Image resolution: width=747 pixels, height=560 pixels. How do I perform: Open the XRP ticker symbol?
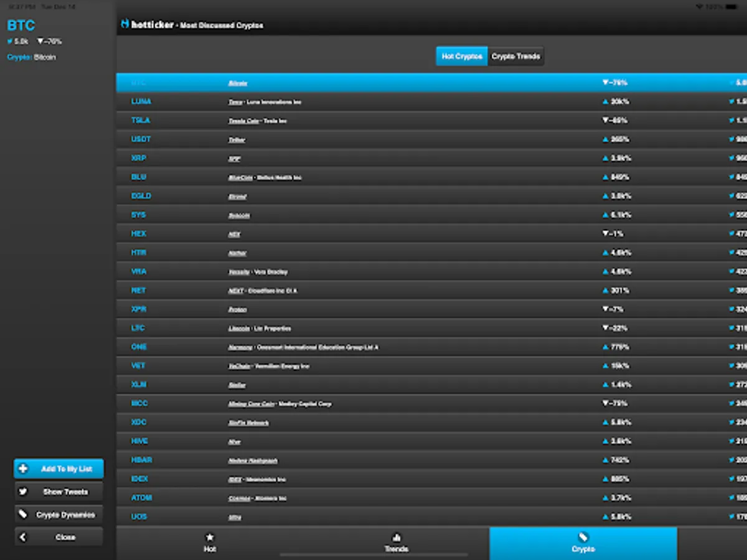pos(139,158)
